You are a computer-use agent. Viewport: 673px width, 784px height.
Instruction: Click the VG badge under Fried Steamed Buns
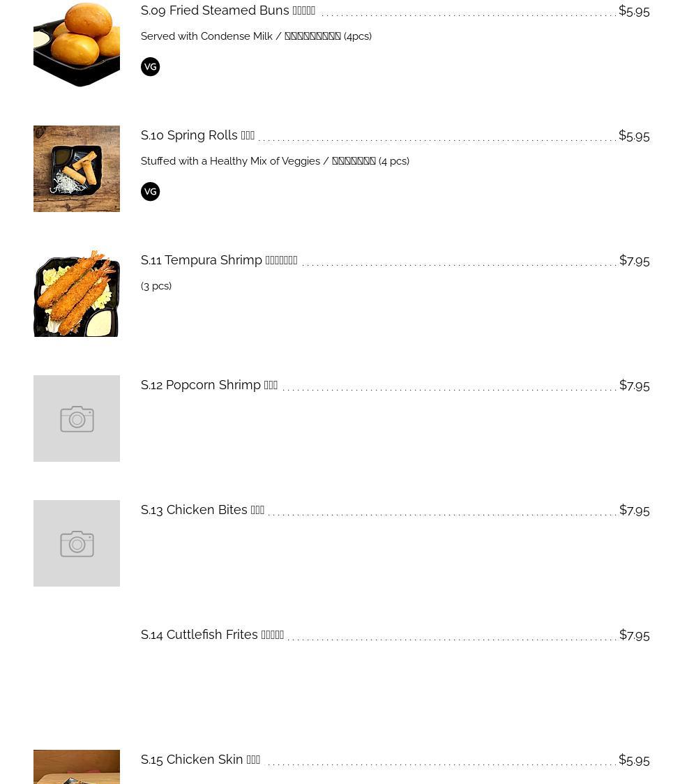point(150,66)
